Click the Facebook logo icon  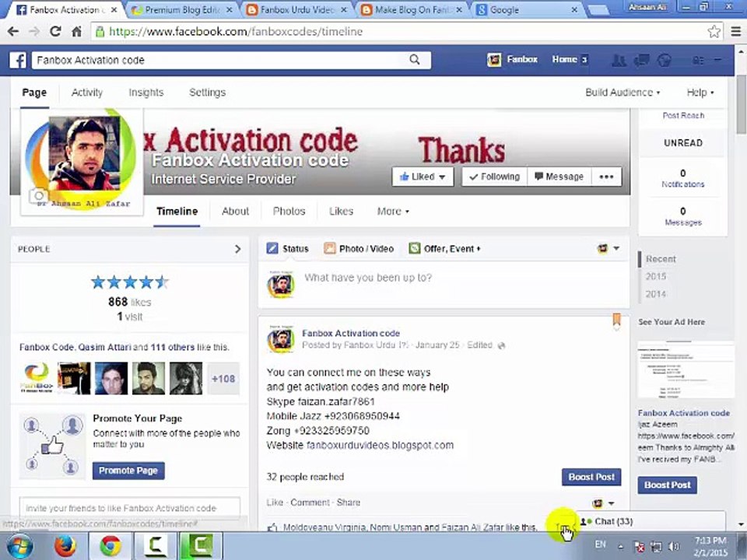(x=18, y=60)
